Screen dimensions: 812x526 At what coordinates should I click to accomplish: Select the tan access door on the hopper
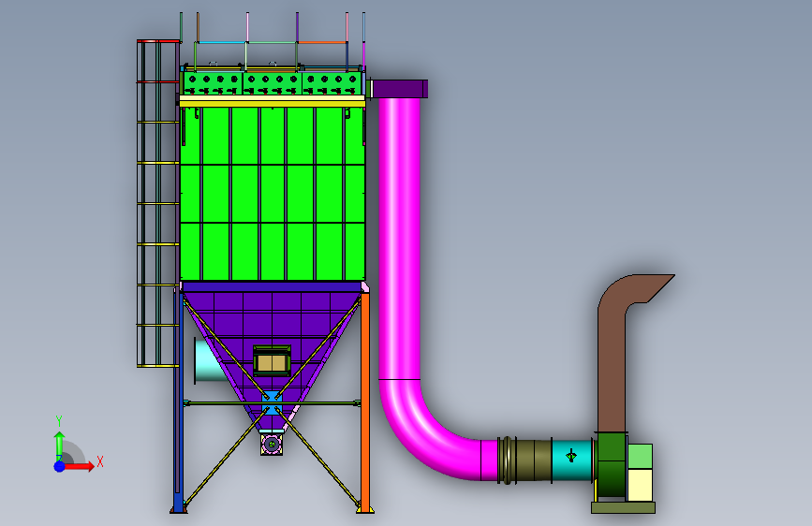coord(272,363)
